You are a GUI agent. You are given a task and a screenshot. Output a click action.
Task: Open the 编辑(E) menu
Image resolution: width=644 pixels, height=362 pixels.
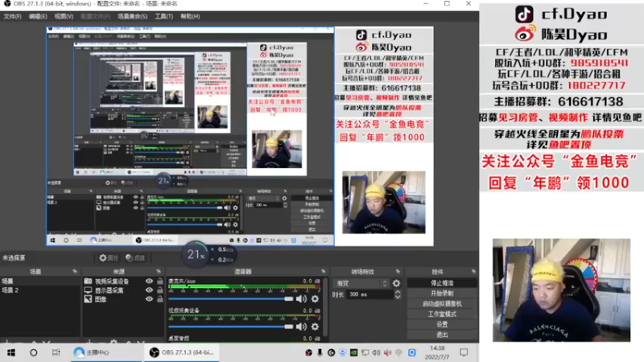[x=38, y=16]
